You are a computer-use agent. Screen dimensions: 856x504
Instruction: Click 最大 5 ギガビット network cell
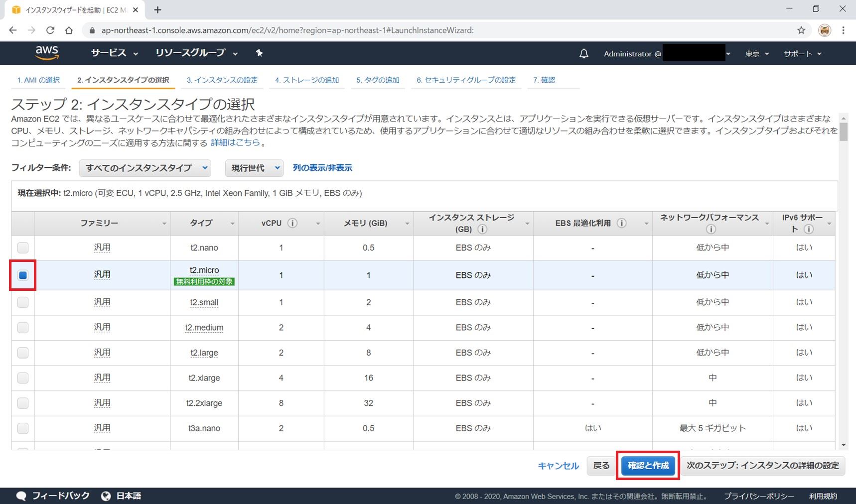click(x=713, y=428)
